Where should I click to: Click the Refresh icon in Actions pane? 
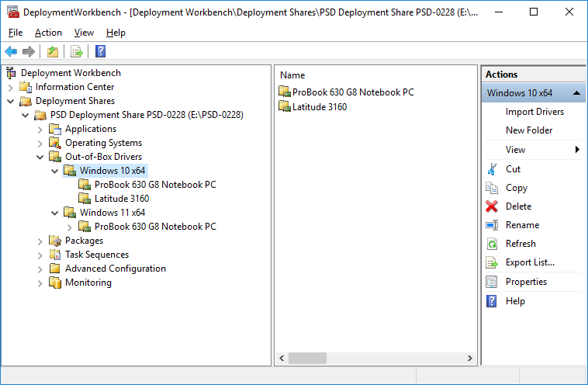coord(492,244)
